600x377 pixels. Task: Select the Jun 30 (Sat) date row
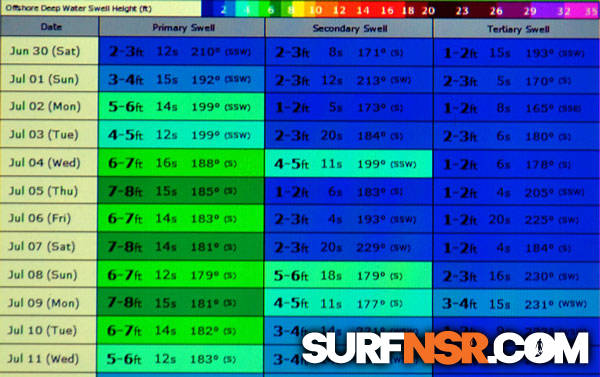tap(49, 51)
